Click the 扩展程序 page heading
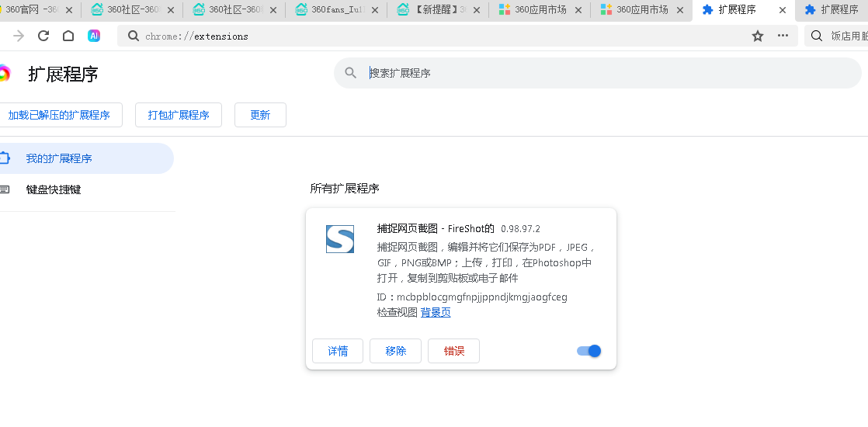 [63, 74]
